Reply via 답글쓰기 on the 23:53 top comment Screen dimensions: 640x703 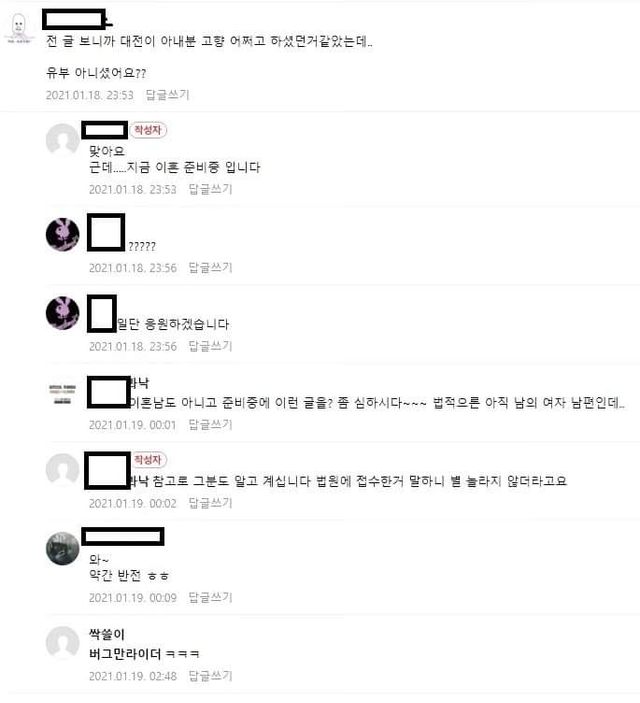168,95
